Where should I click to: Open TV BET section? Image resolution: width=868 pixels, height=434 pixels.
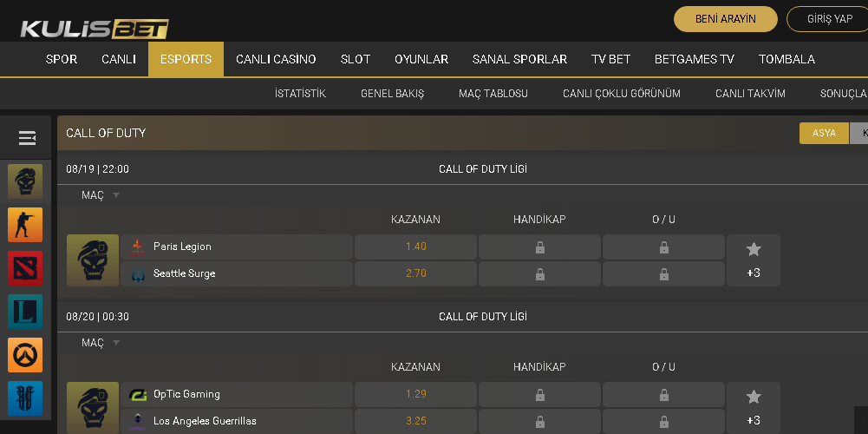tap(610, 59)
